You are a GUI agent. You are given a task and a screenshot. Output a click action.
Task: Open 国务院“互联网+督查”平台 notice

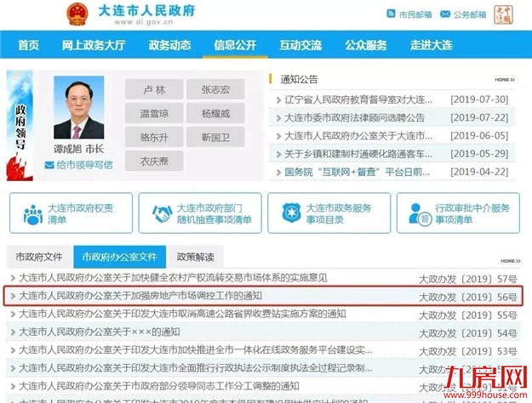[x=358, y=172]
